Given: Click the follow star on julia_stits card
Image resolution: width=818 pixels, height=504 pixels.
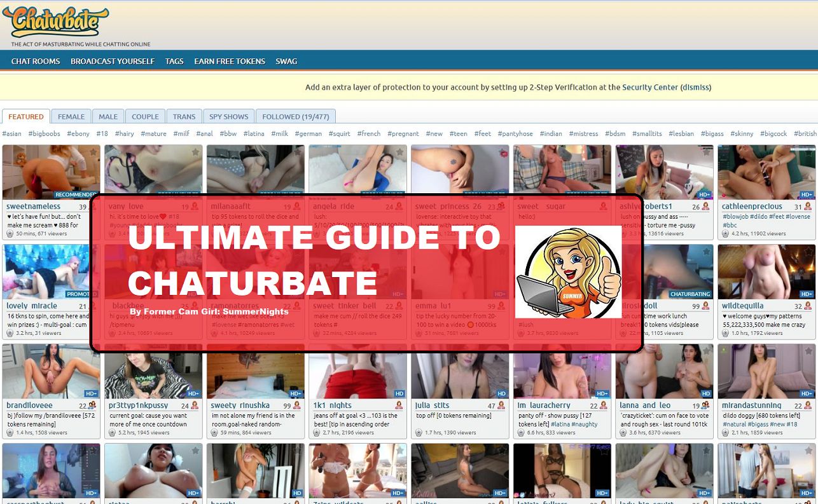Looking at the screenshot, I should click(502, 351).
